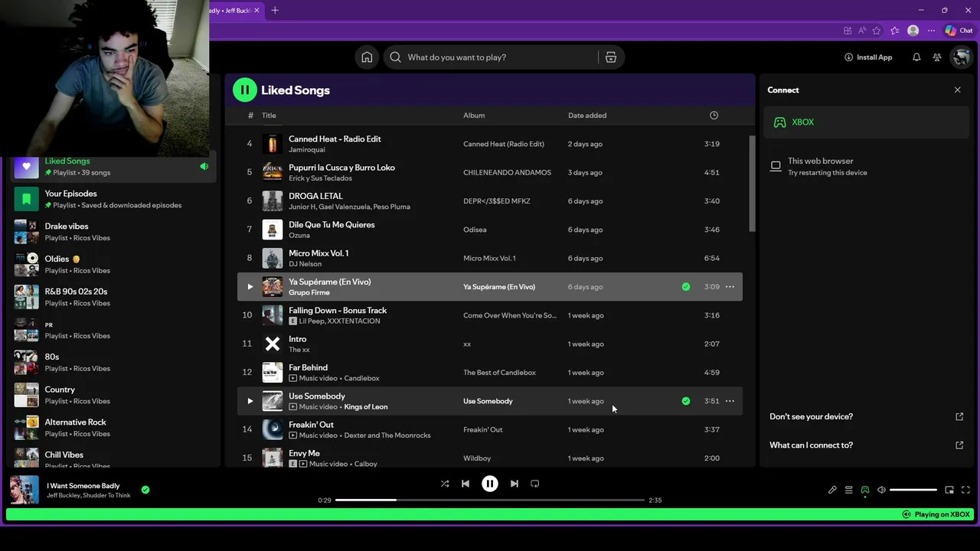
Task: Open Your Episodes in sidebar
Action: 114,199
